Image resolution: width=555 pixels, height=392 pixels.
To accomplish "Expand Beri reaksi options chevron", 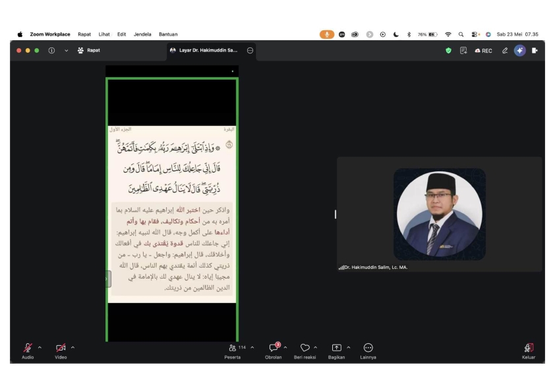I will (x=315, y=347).
